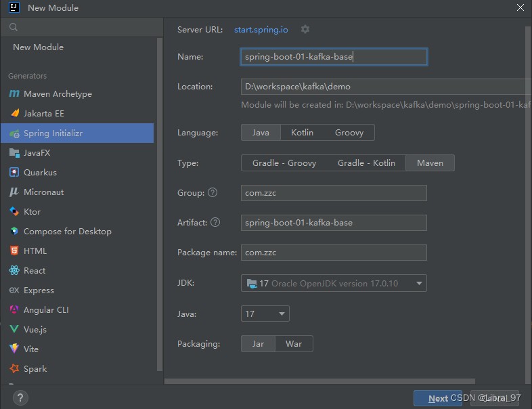Image resolution: width=532 pixels, height=409 pixels.
Task: Set packaging to War
Action: (294, 344)
